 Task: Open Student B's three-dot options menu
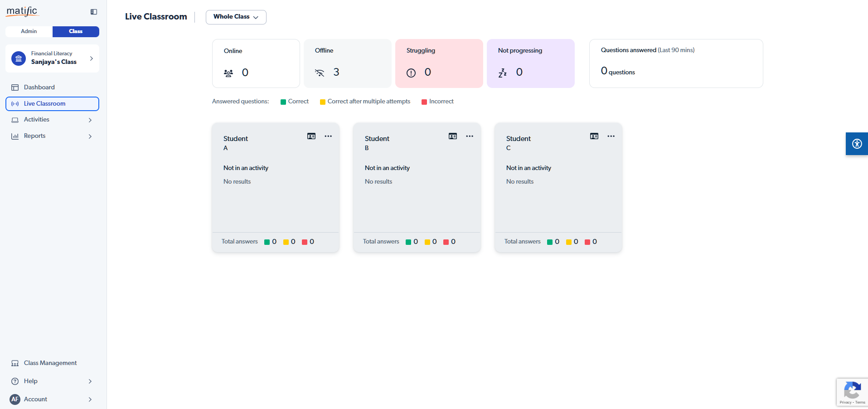point(470,136)
